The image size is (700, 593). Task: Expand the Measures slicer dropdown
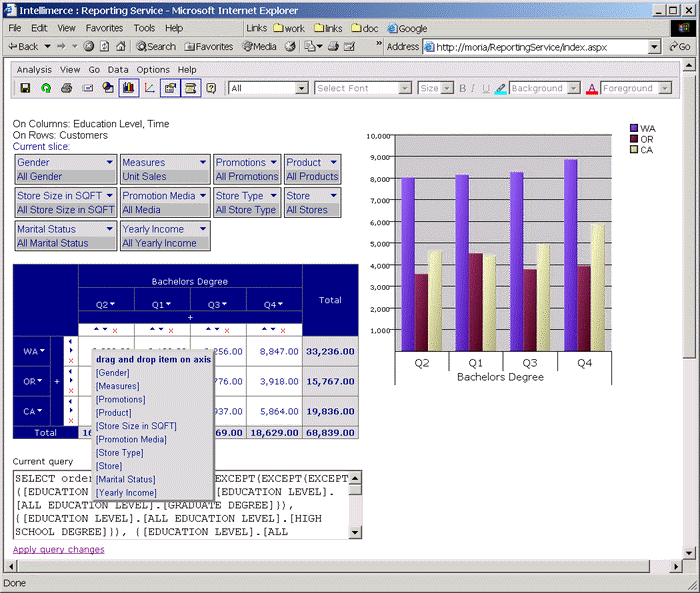[203, 162]
